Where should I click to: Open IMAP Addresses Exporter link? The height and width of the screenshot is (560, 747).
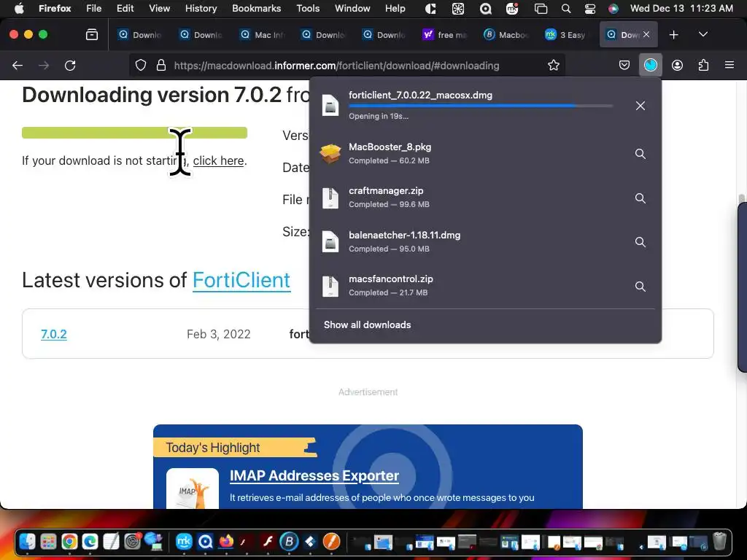[x=314, y=475]
